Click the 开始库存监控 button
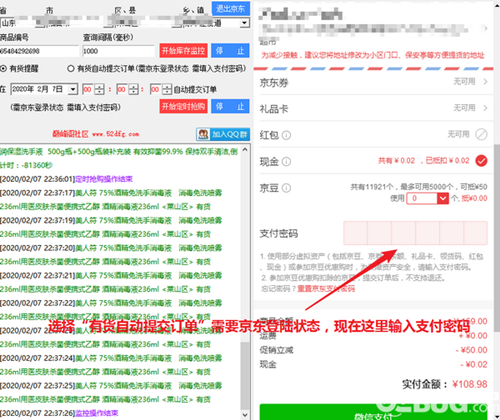Screen dimensions: 500x420 click(183, 51)
